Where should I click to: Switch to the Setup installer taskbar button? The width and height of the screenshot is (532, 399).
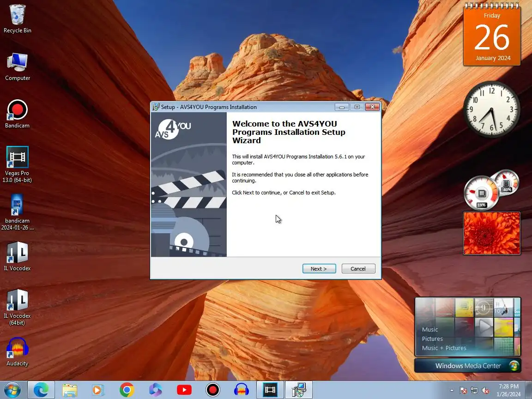(299, 390)
